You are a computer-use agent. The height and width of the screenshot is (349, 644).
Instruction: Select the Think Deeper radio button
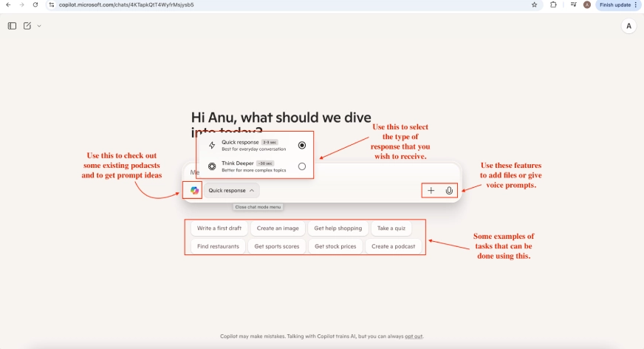click(302, 166)
